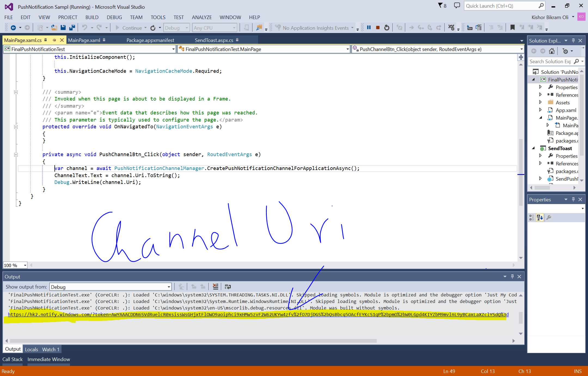Click Categorized view icon in Properties panel
The width and height of the screenshot is (588, 376).
pos(532,217)
